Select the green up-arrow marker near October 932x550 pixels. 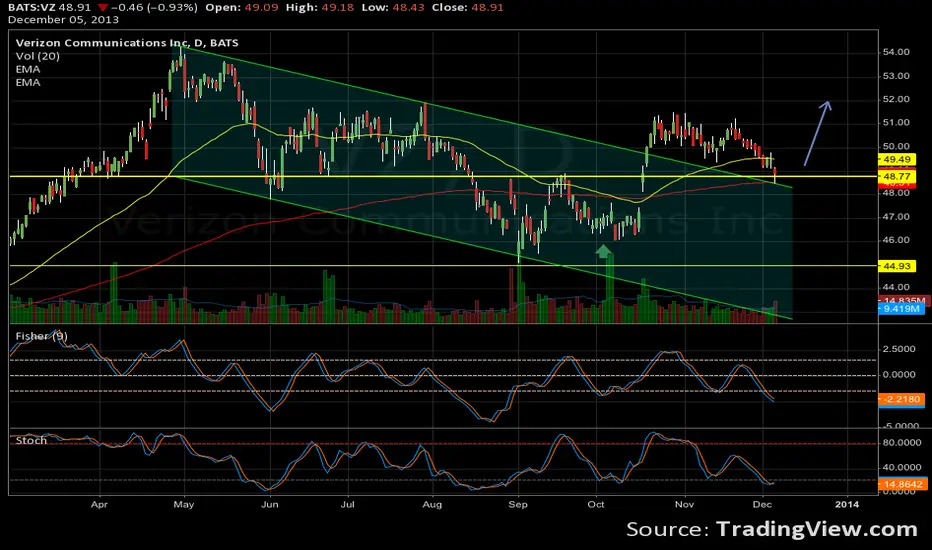604,252
